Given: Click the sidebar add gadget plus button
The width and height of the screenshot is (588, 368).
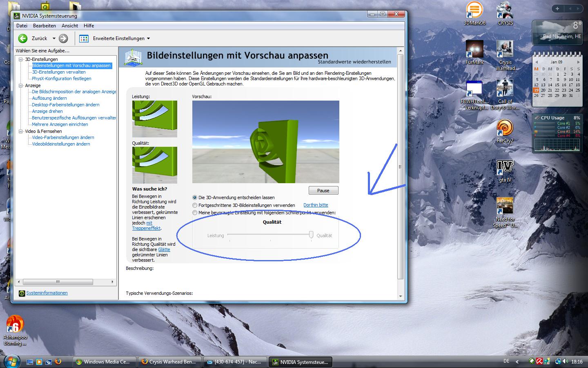Looking at the screenshot, I should click(557, 8).
